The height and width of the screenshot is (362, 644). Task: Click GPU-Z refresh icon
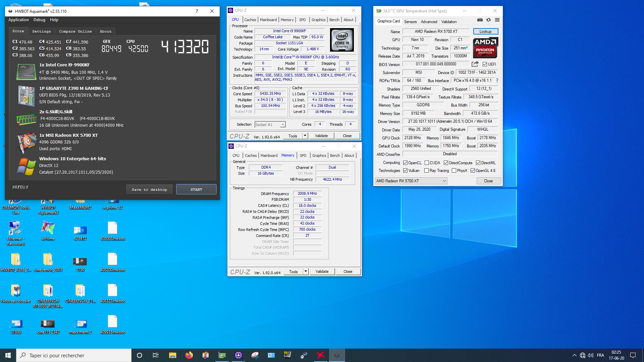(x=489, y=20)
